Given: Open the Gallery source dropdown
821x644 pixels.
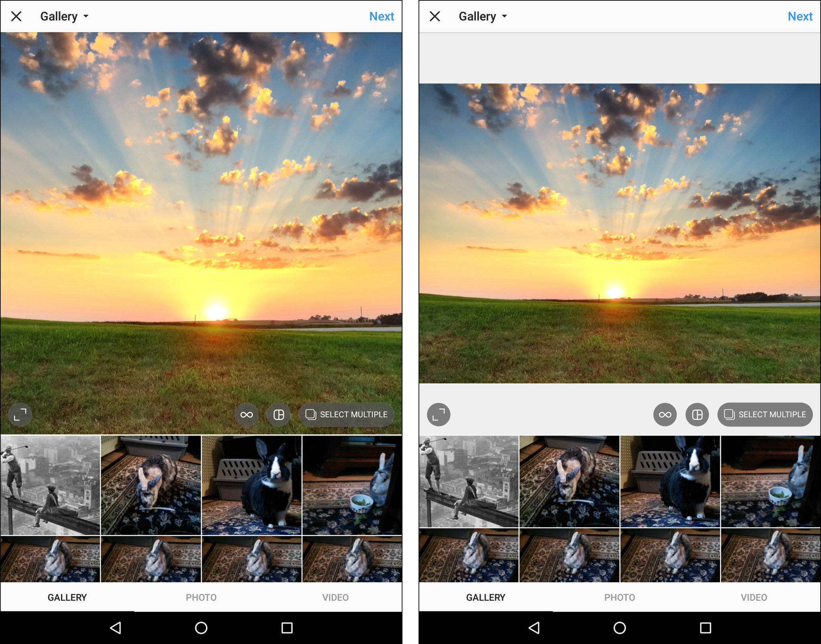Looking at the screenshot, I should point(64,16).
